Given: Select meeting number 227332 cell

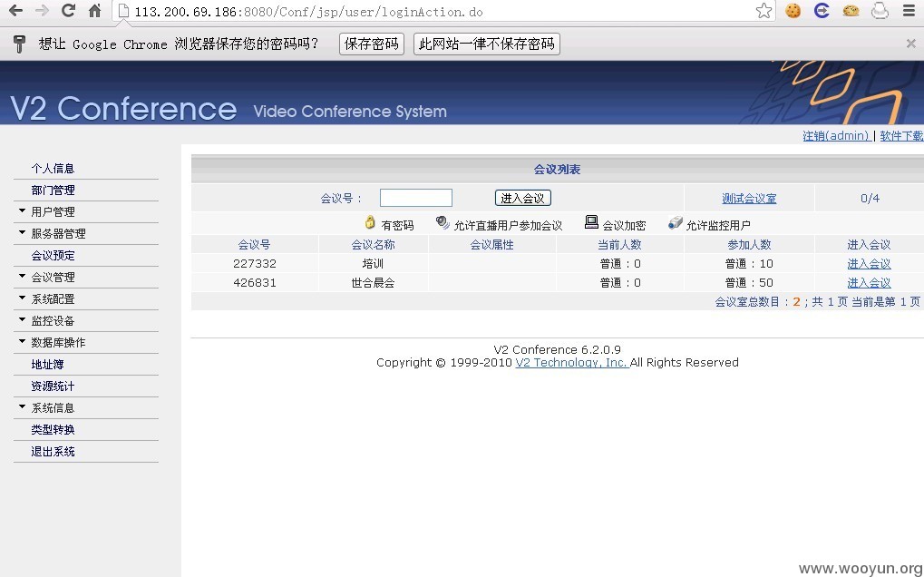Looking at the screenshot, I should click(255, 263).
